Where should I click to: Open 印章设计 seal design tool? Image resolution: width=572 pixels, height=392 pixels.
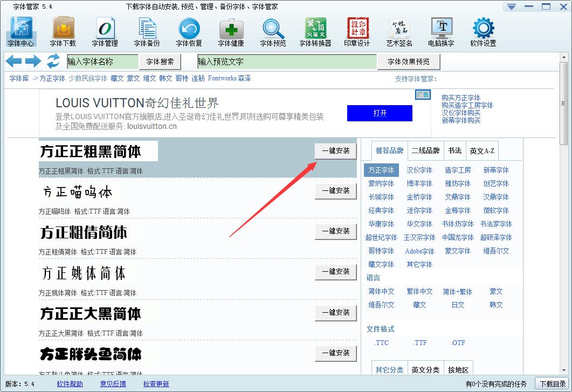[357, 31]
